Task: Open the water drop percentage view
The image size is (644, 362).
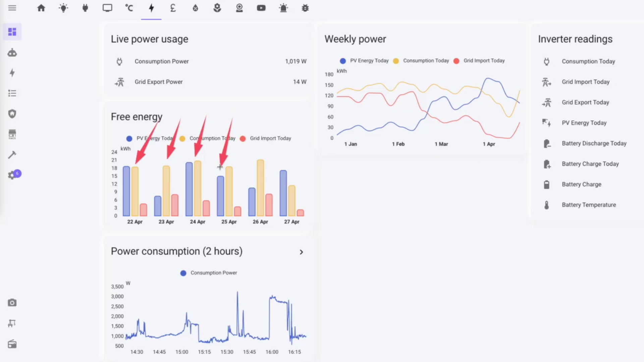Action: point(195,8)
